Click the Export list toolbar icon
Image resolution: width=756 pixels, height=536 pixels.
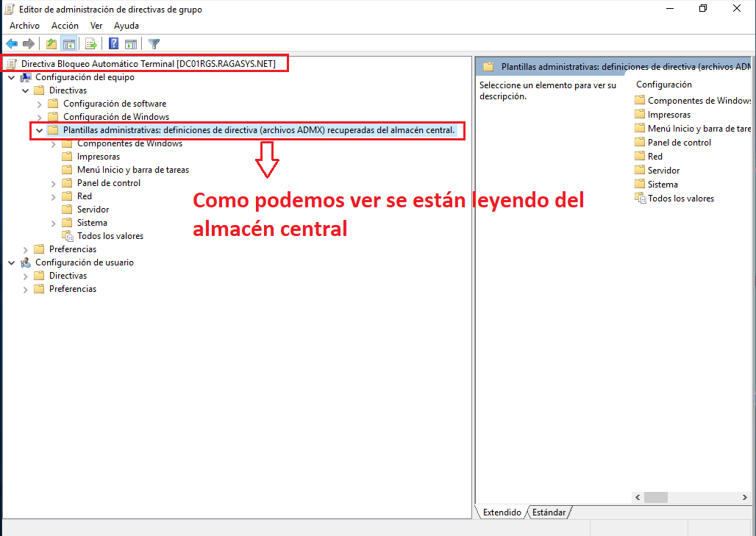tap(90, 43)
